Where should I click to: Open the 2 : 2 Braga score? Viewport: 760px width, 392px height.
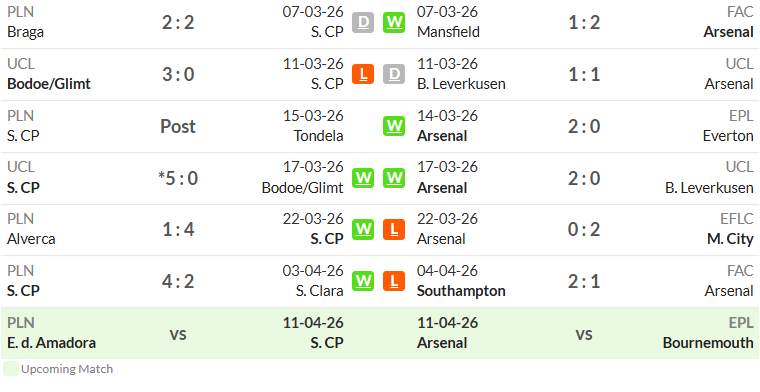[178, 22]
